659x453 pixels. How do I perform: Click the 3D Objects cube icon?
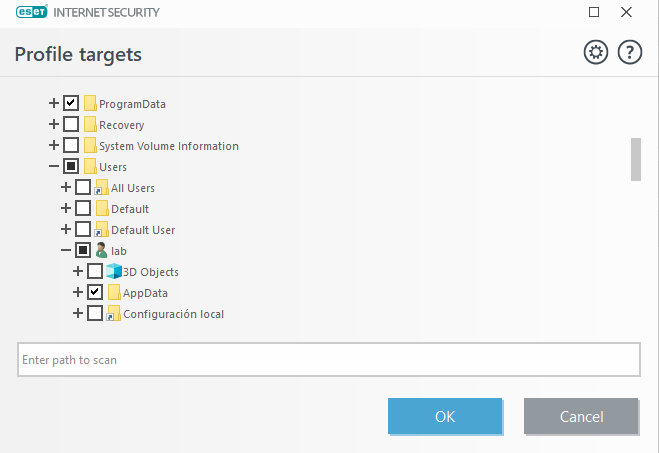[x=113, y=271]
